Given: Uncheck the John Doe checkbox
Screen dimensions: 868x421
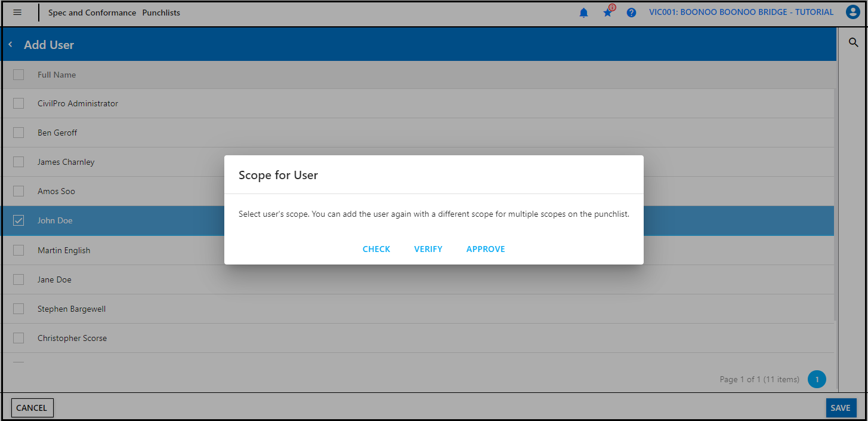Looking at the screenshot, I should pos(18,220).
